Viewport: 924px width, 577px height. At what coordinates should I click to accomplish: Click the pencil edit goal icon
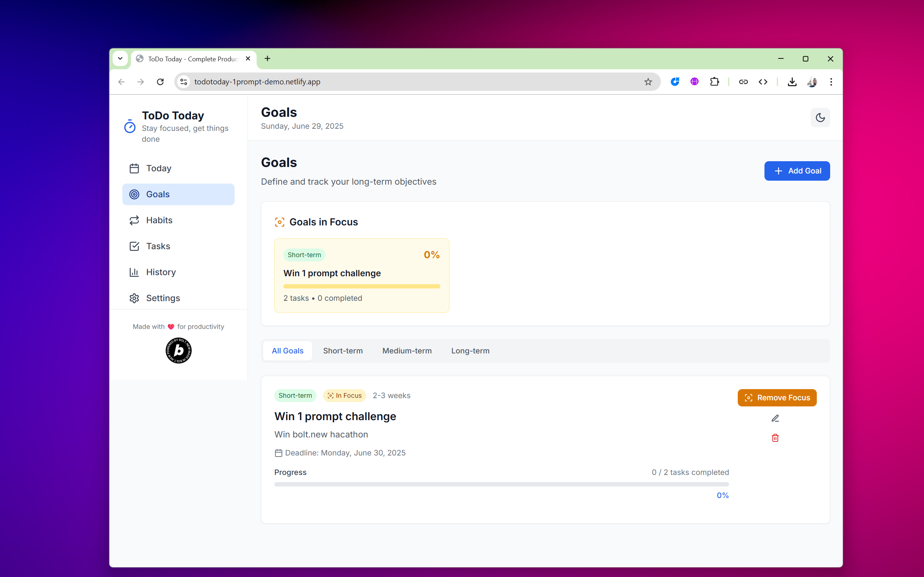pyautogui.click(x=775, y=418)
